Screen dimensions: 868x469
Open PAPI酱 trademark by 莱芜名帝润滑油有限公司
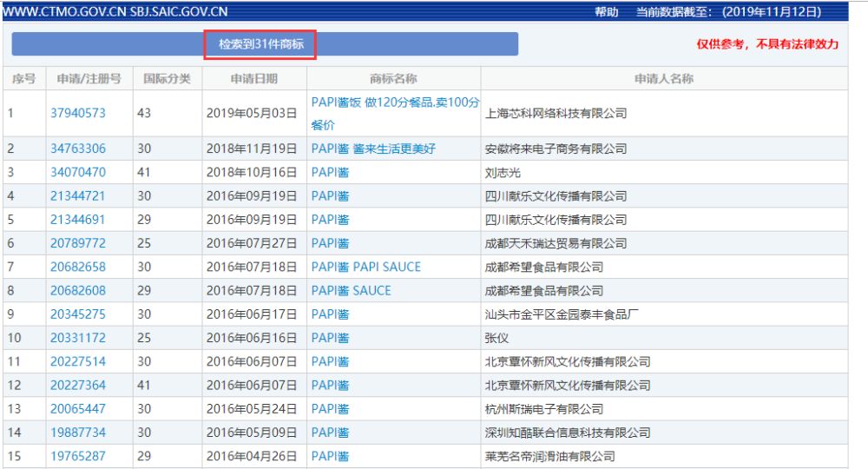331,456
